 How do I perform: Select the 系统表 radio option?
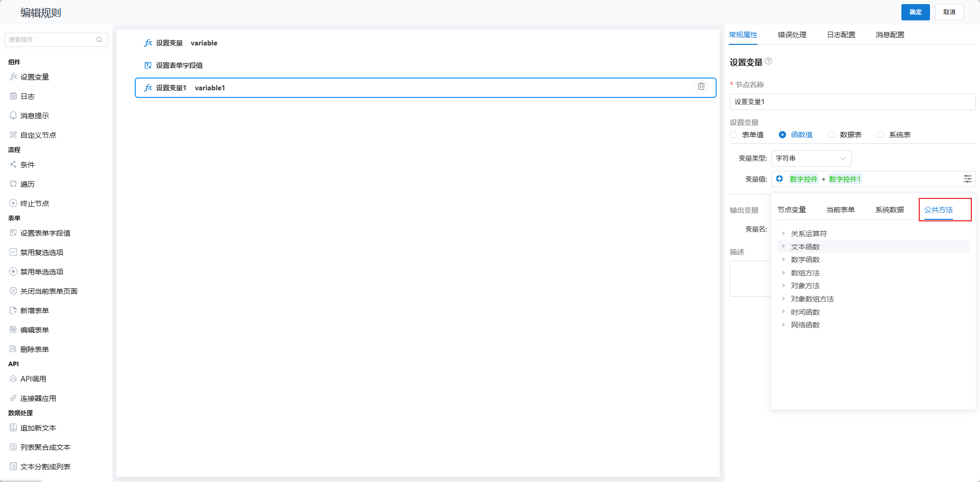coord(880,135)
